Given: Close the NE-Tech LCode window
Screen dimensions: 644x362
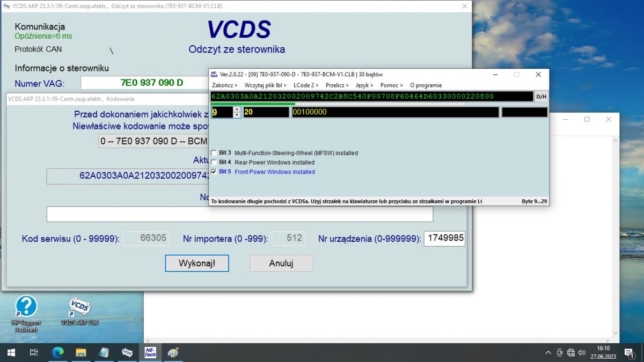Looking at the screenshot, I should click(x=538, y=74).
